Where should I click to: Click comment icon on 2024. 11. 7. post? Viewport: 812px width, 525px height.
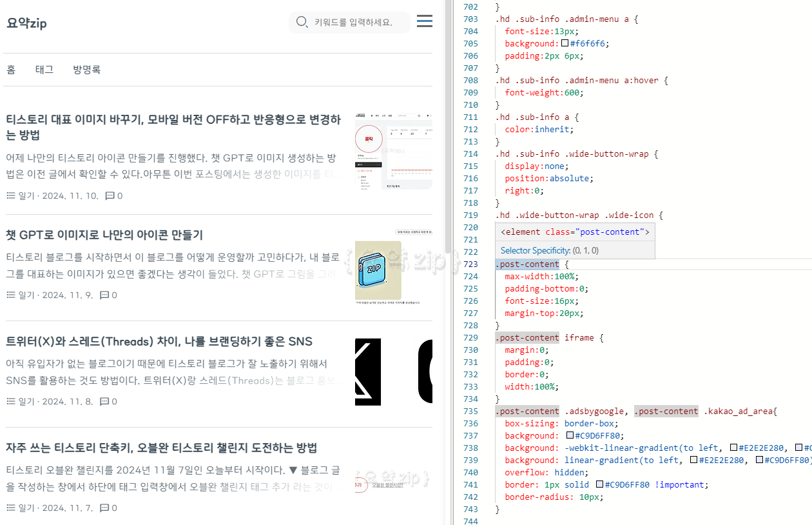(x=104, y=508)
